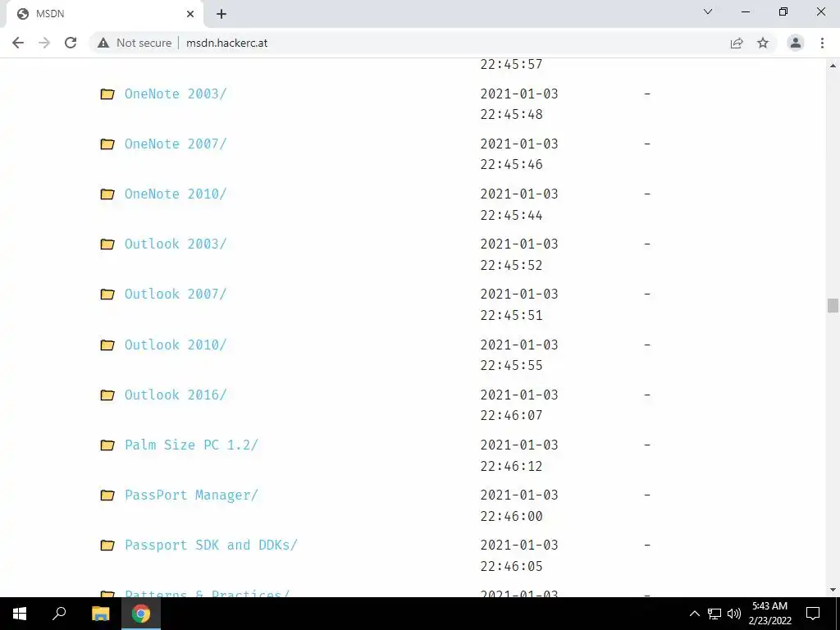Launch File Explorer from the taskbar
840x630 pixels.
tap(100, 614)
